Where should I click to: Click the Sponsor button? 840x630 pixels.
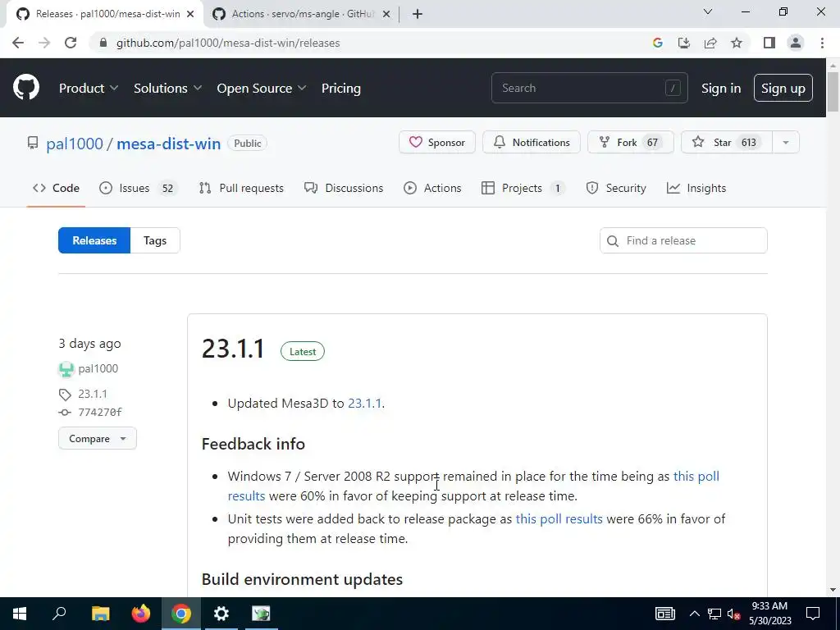pyautogui.click(x=437, y=143)
